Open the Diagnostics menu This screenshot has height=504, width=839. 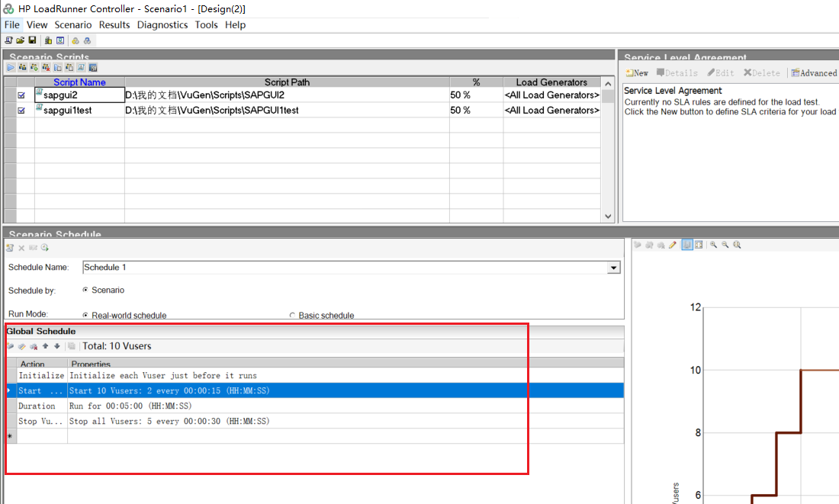tap(162, 24)
